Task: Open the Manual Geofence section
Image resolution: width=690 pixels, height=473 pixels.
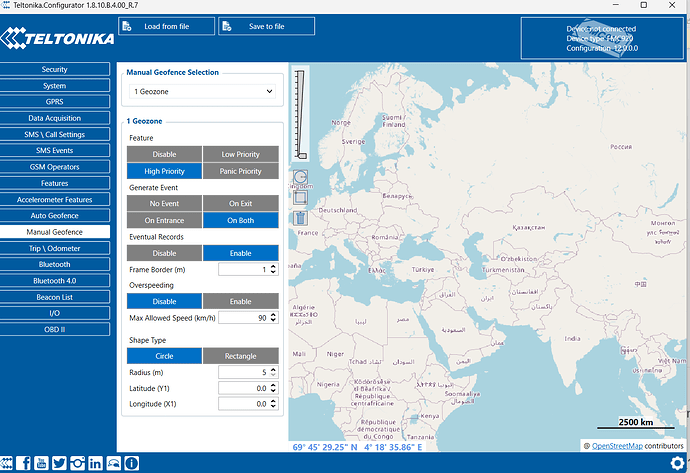Action: click(x=55, y=232)
